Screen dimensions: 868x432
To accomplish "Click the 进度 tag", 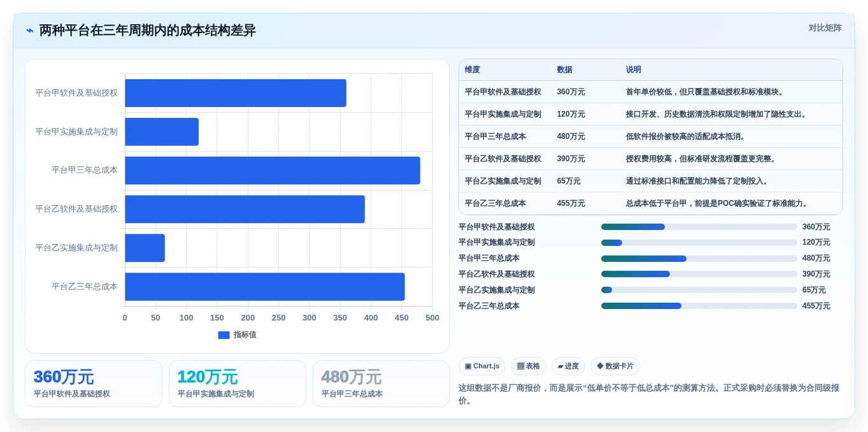I will tap(568, 366).
